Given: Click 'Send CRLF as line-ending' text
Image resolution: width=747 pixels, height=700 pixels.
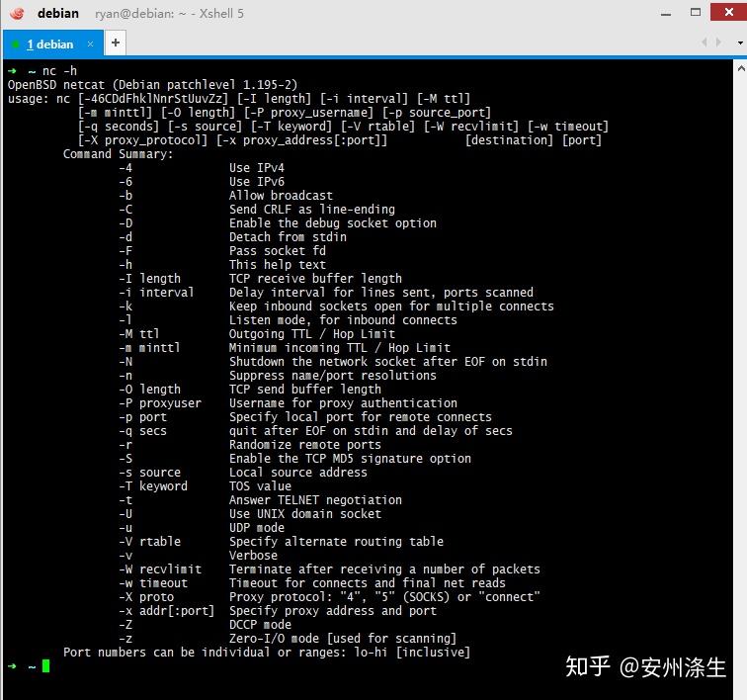Looking at the screenshot, I should click(312, 210).
